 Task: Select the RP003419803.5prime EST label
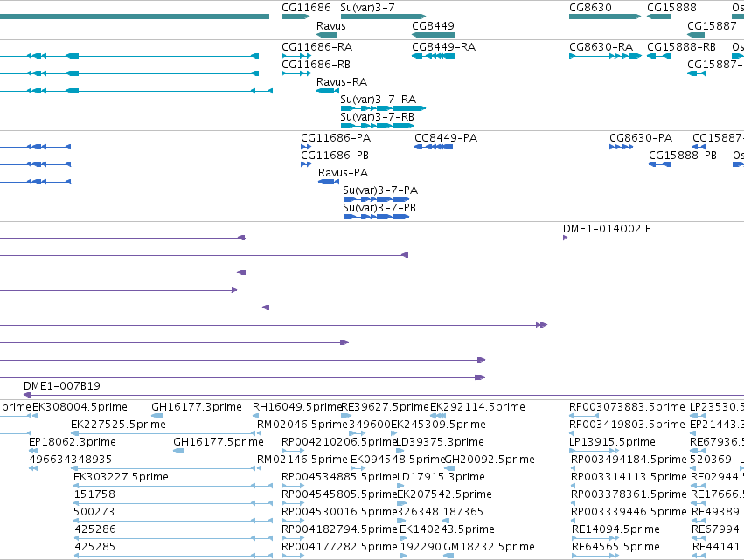tap(627, 425)
